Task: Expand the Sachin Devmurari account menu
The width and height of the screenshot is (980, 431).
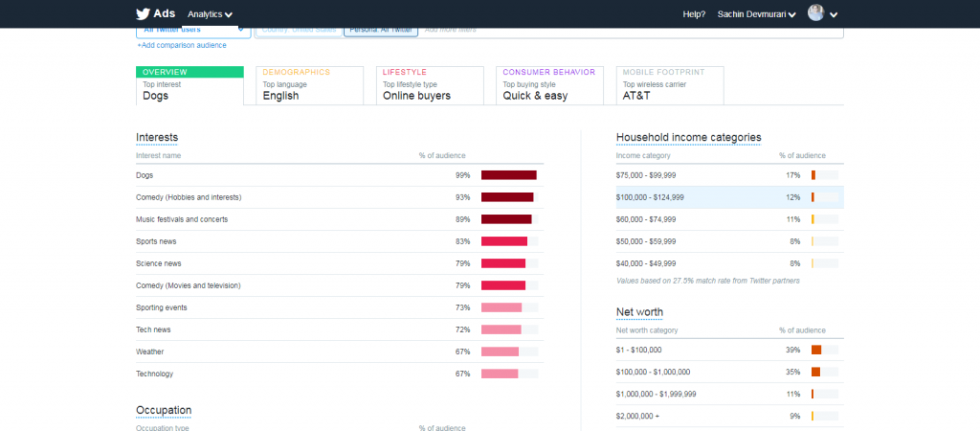Action: pyautogui.click(x=757, y=13)
